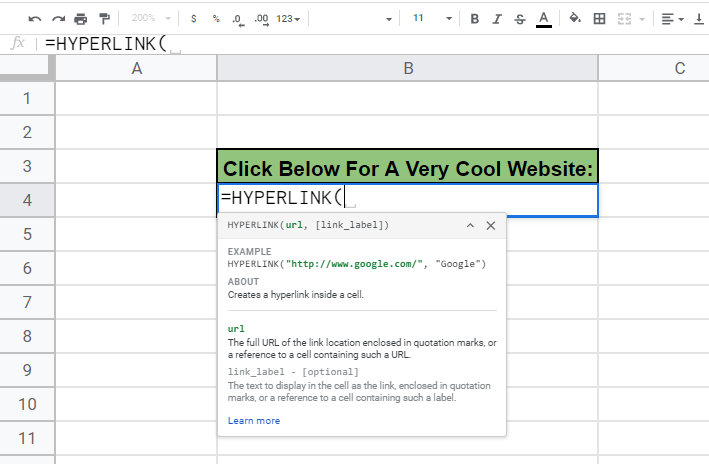Increase decimal places icon
Image resolution: width=709 pixels, height=464 pixels.
(x=261, y=19)
